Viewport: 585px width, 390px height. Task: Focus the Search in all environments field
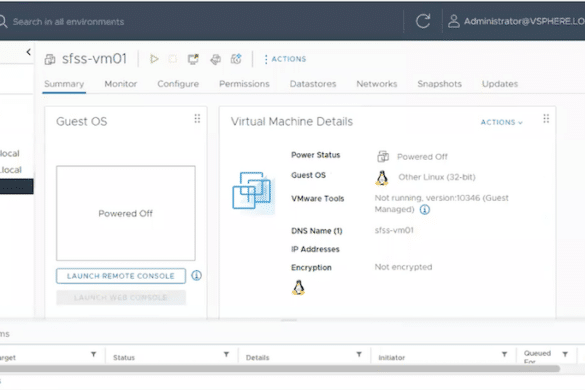click(x=68, y=22)
